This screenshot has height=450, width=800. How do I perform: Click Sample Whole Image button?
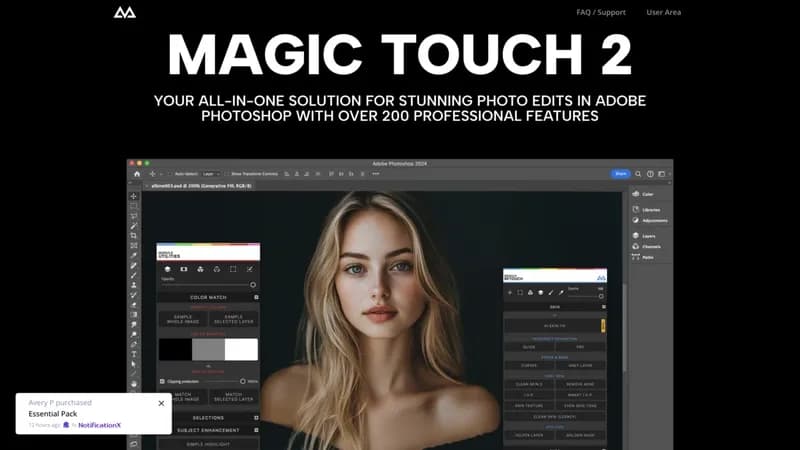(183, 319)
